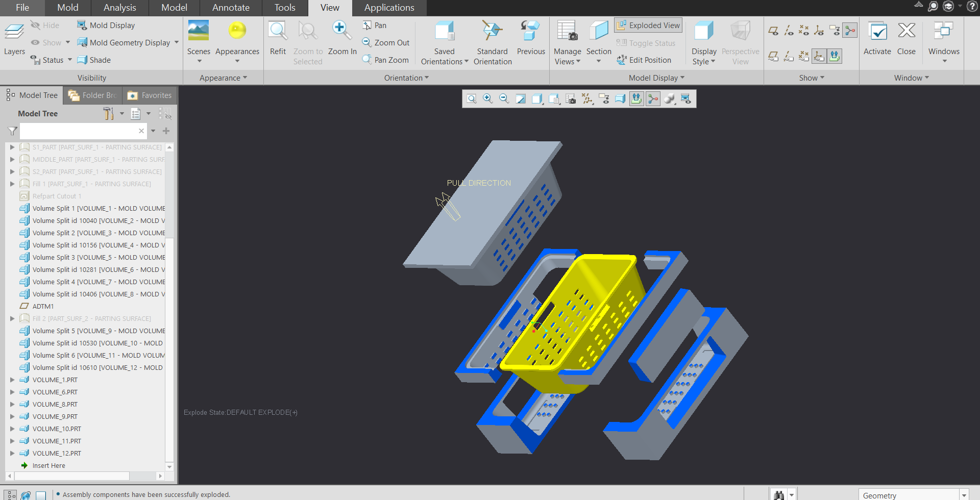The height and width of the screenshot is (500, 980).
Task: Toggle coordinate system tag display in ribbon
Action: pyautogui.click(x=819, y=56)
